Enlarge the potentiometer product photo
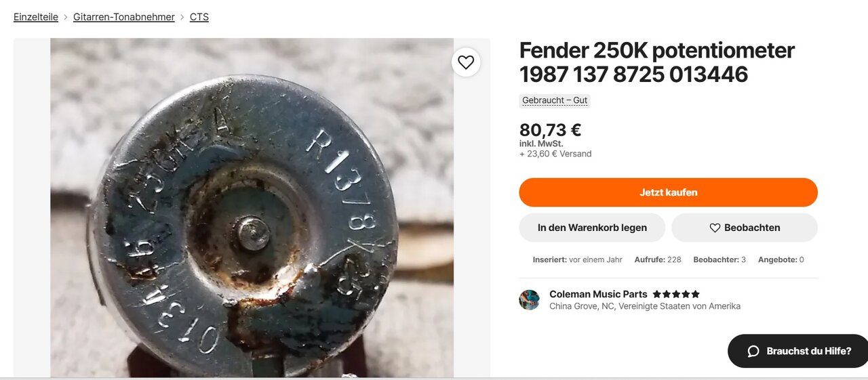This screenshot has height=380, width=868. 252,208
